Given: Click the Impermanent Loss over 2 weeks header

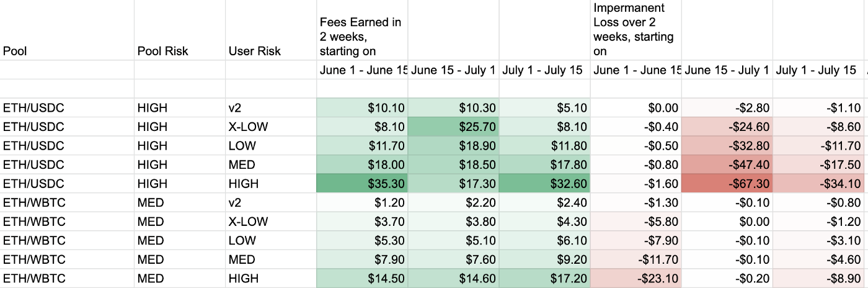Looking at the screenshot, I should 636,30.
